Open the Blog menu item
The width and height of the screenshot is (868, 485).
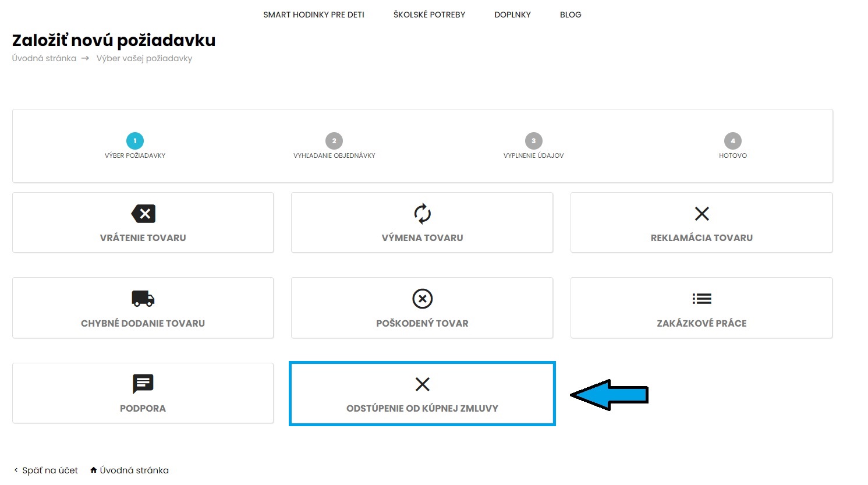coord(571,15)
